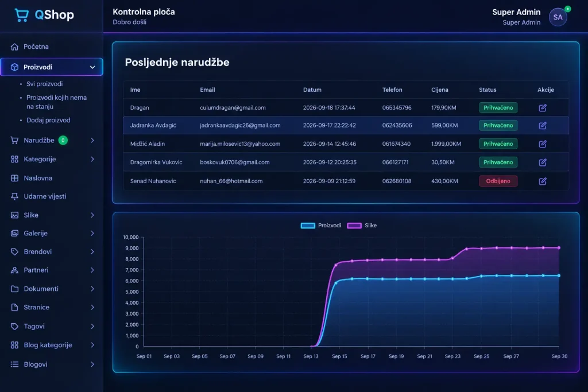This screenshot has width=588, height=392.
Task: Edit Dragan's order using the pencil icon
Action: 543,108
